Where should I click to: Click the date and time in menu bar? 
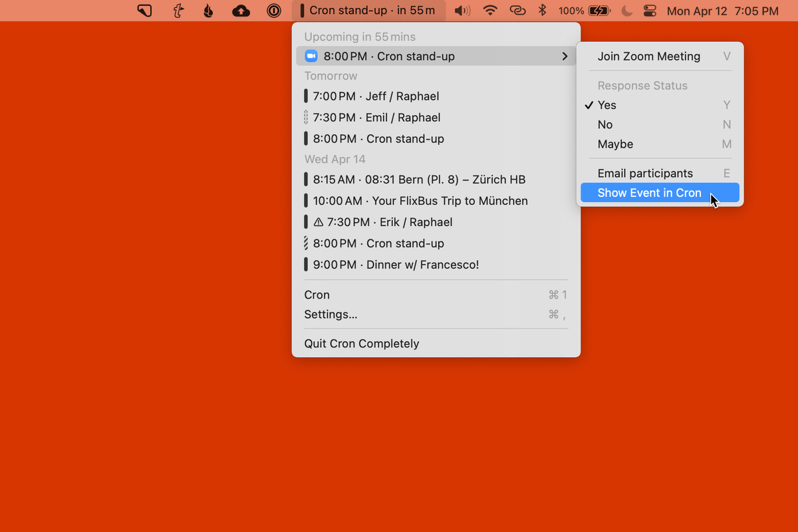click(x=723, y=11)
